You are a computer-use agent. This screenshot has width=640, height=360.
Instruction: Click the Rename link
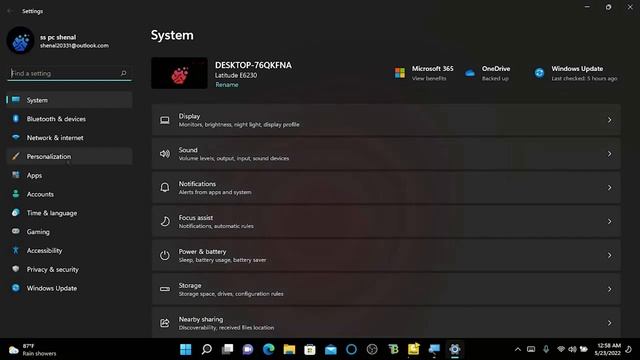(x=227, y=85)
